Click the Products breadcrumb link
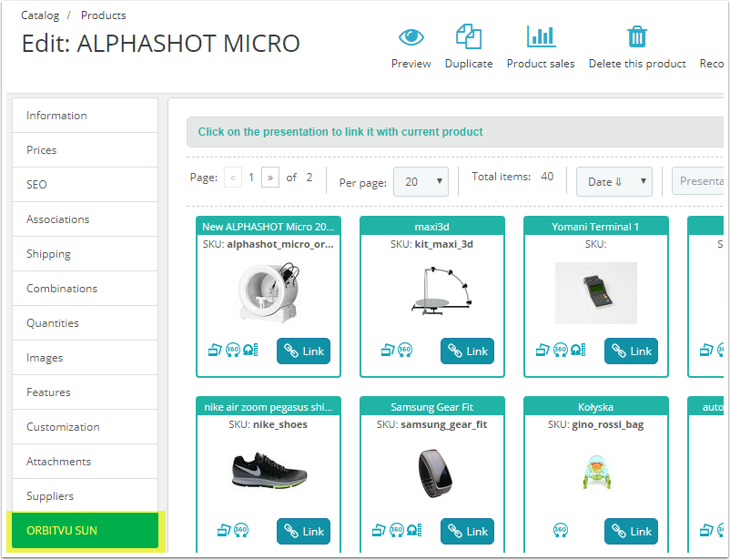 coord(104,15)
